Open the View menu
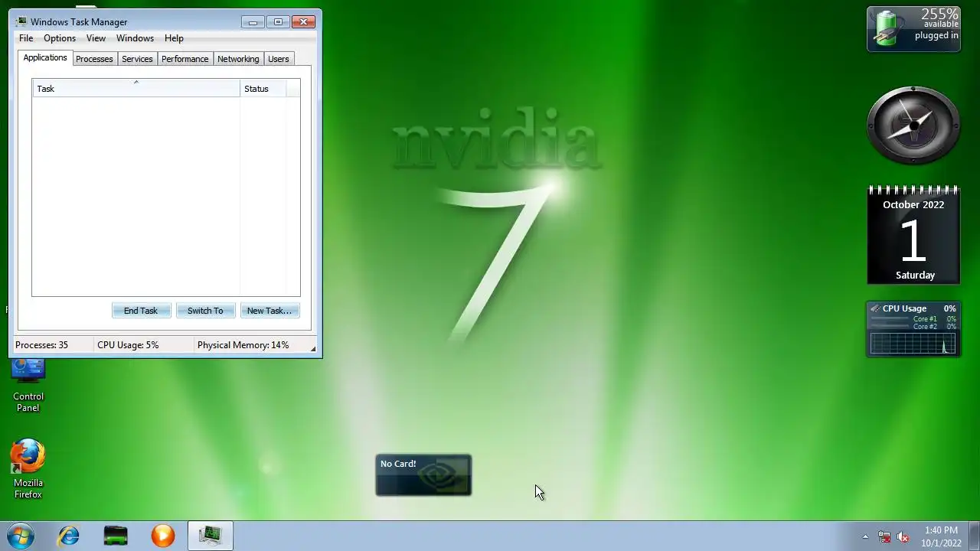The width and height of the screenshot is (980, 551). [x=96, y=38]
